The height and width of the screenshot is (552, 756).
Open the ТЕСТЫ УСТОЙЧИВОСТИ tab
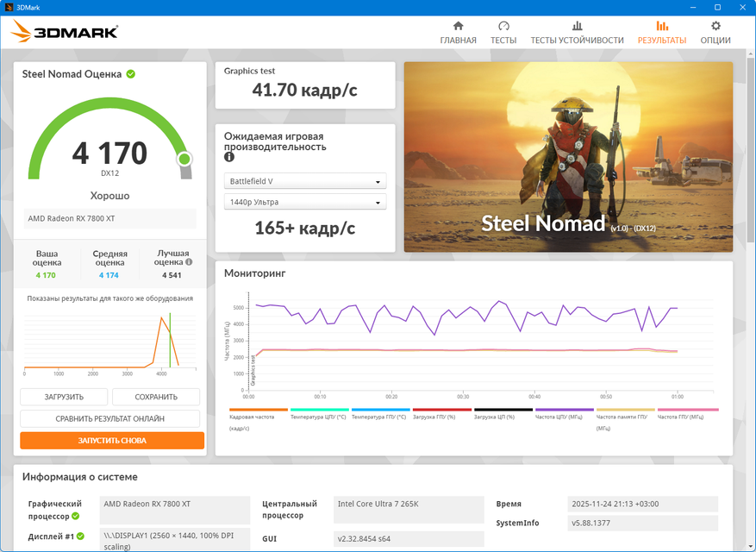pyautogui.click(x=577, y=41)
